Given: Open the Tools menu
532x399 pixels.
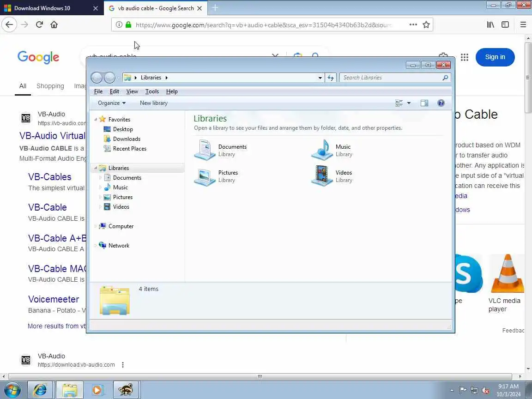Looking at the screenshot, I should point(152,91).
